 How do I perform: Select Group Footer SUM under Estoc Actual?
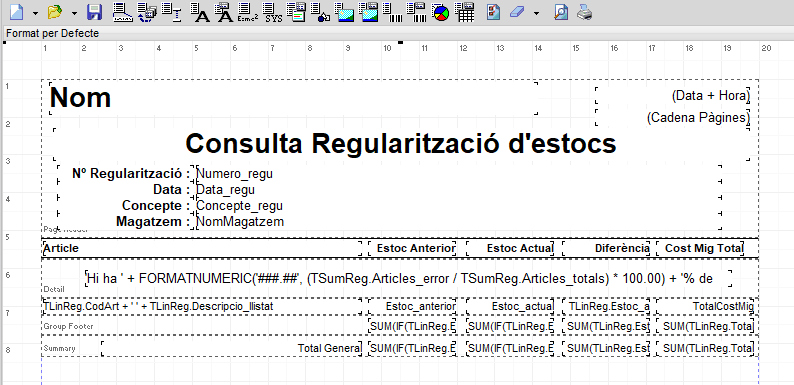510,326
